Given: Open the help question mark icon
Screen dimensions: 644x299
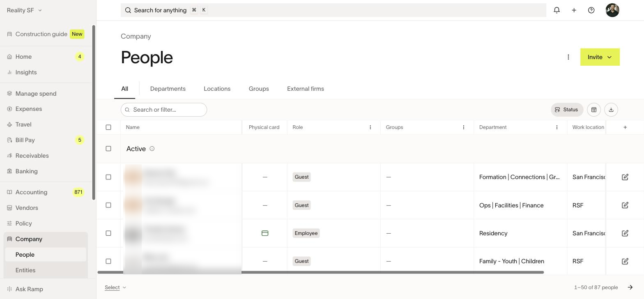Looking at the screenshot, I should click(591, 10).
